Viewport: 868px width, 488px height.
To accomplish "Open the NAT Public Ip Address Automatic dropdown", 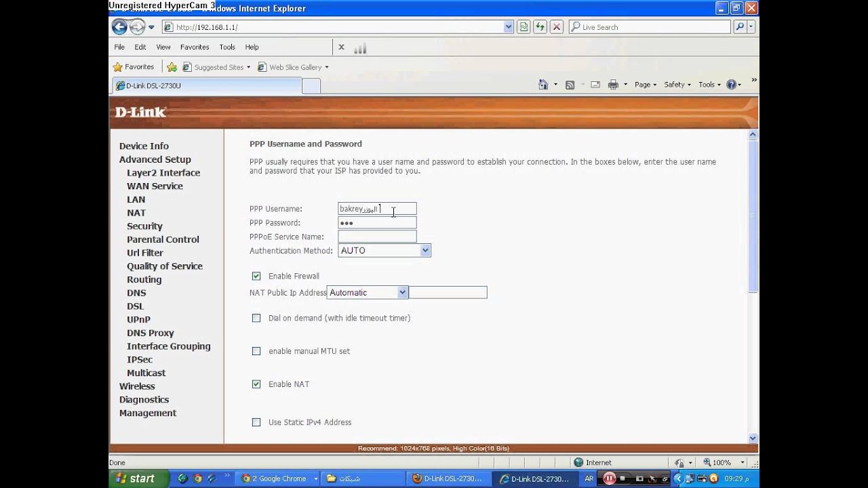I will pos(368,293).
